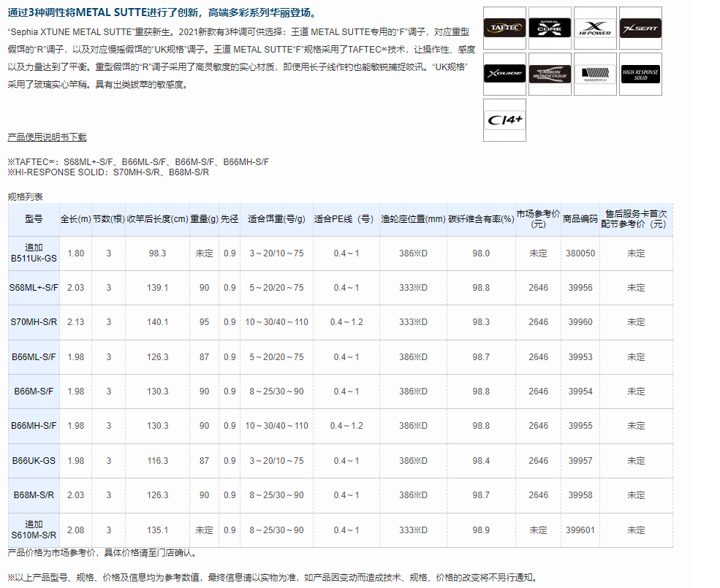Click the 116.3 folded length value

click(157, 461)
